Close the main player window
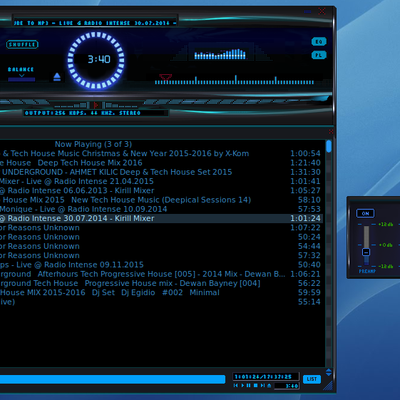Viewport: 400px width, 400px height. pos(322,11)
